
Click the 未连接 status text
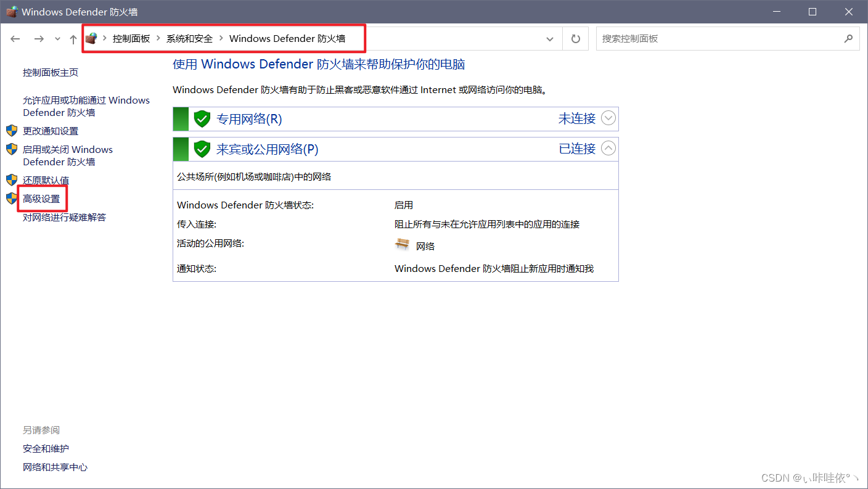(577, 118)
